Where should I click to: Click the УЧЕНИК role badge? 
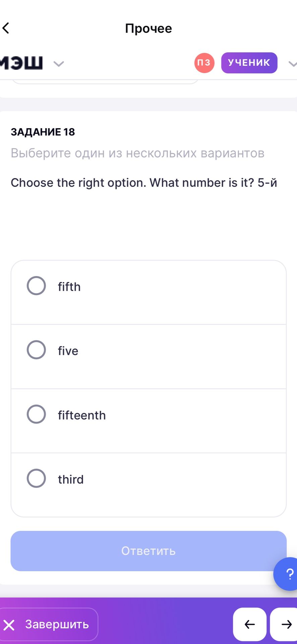point(249,63)
